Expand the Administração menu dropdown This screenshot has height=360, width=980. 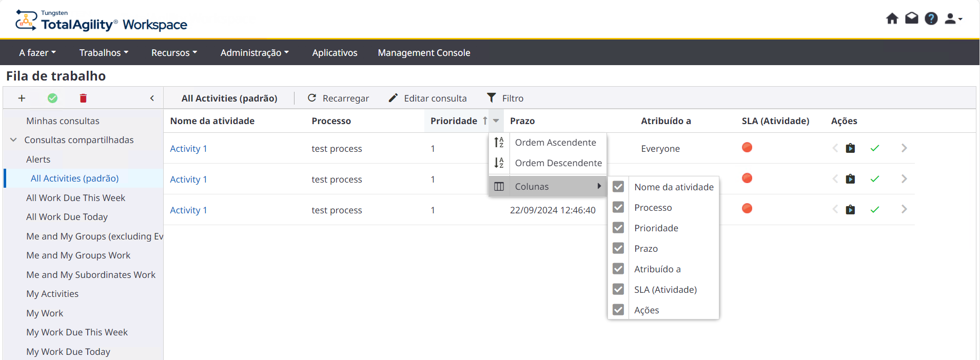(x=254, y=53)
